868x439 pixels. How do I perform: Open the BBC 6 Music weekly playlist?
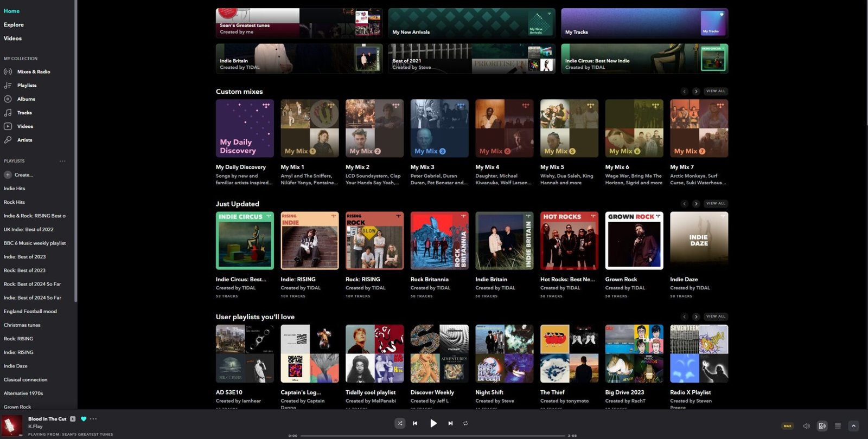(35, 243)
